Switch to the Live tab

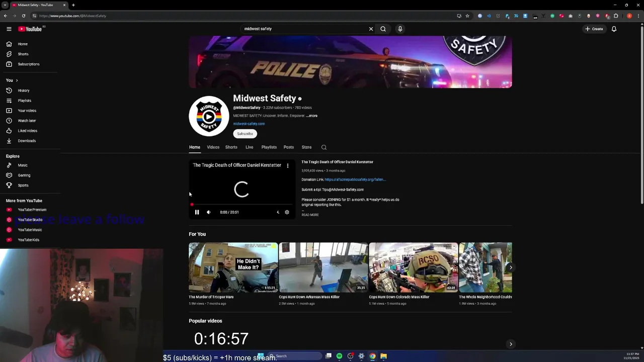249,147
